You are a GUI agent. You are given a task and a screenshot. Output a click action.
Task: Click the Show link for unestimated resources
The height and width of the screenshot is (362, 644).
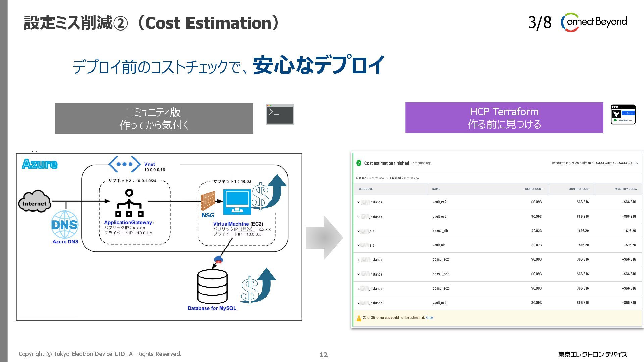point(429,318)
